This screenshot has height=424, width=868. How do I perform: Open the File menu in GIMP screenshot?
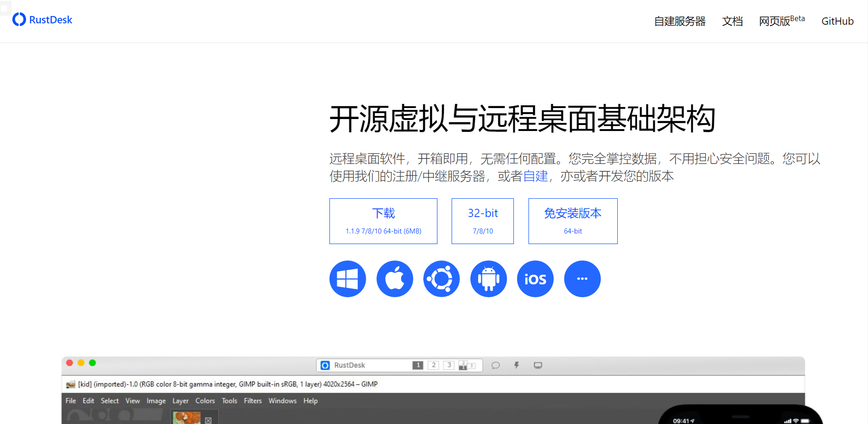71,401
